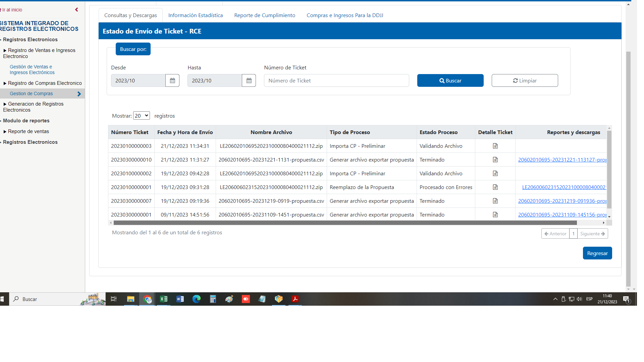Download report 20602010695-20231221-113127 link

tap(562, 160)
